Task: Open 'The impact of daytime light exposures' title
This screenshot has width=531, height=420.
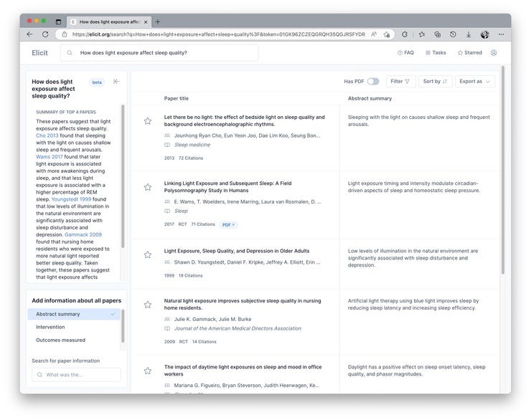Action: point(243,371)
